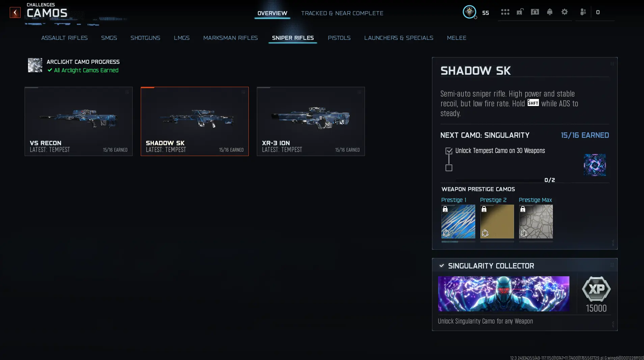Open the six-dot grid menu icon
The height and width of the screenshot is (360, 644).
[505, 12]
